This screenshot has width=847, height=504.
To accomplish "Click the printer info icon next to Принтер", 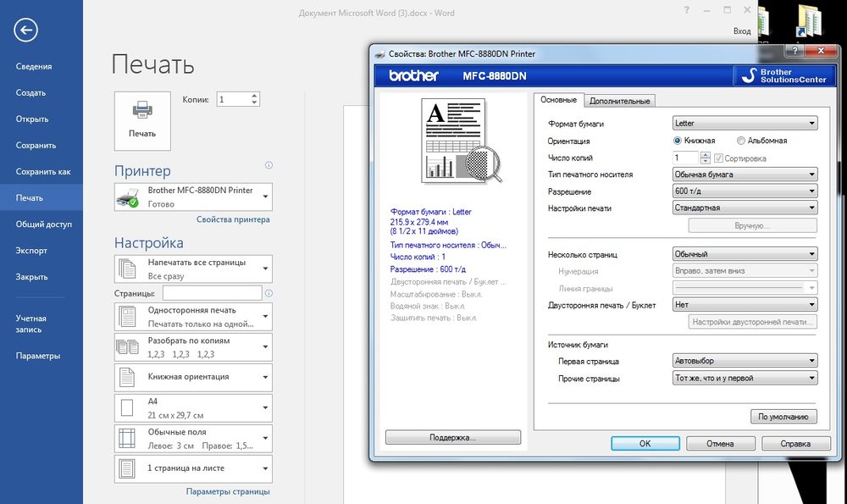I will [x=268, y=165].
